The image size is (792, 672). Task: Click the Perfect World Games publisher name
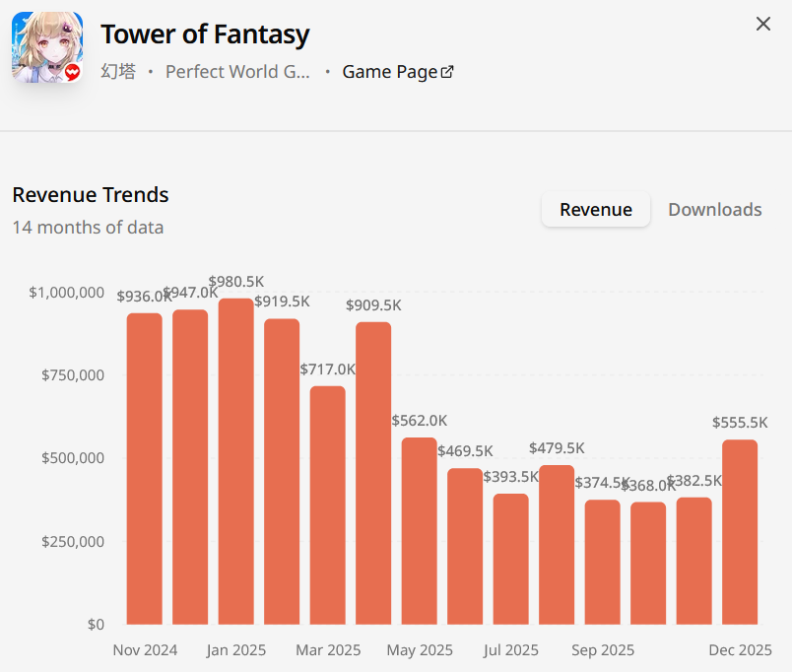pyautogui.click(x=237, y=72)
